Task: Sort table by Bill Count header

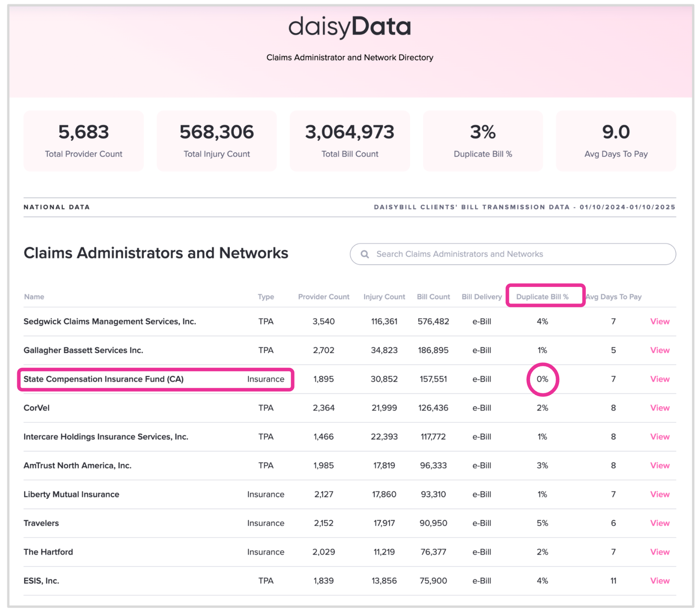Action: point(433,297)
